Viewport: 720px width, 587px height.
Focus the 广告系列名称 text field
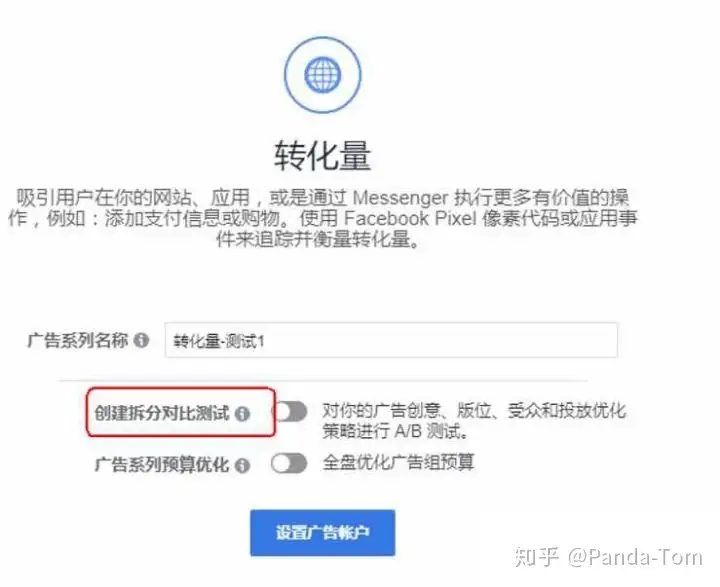point(391,340)
